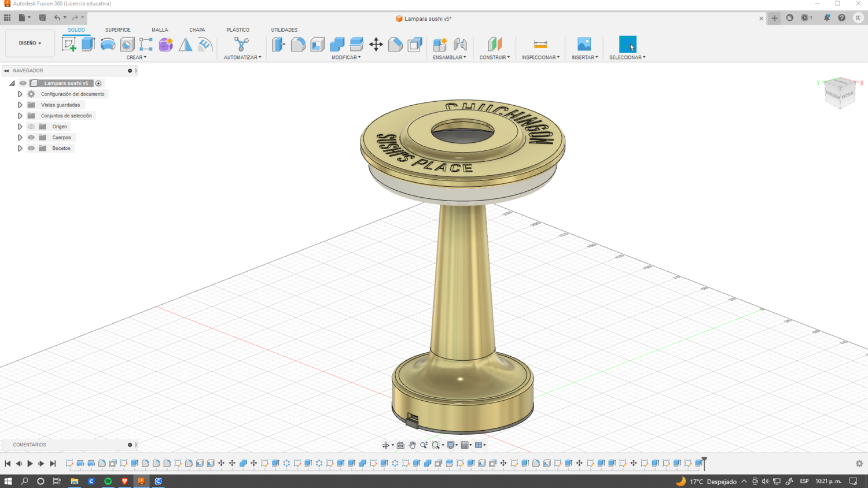
Task: Click the Move/Copy arrows icon
Action: click(x=376, y=45)
